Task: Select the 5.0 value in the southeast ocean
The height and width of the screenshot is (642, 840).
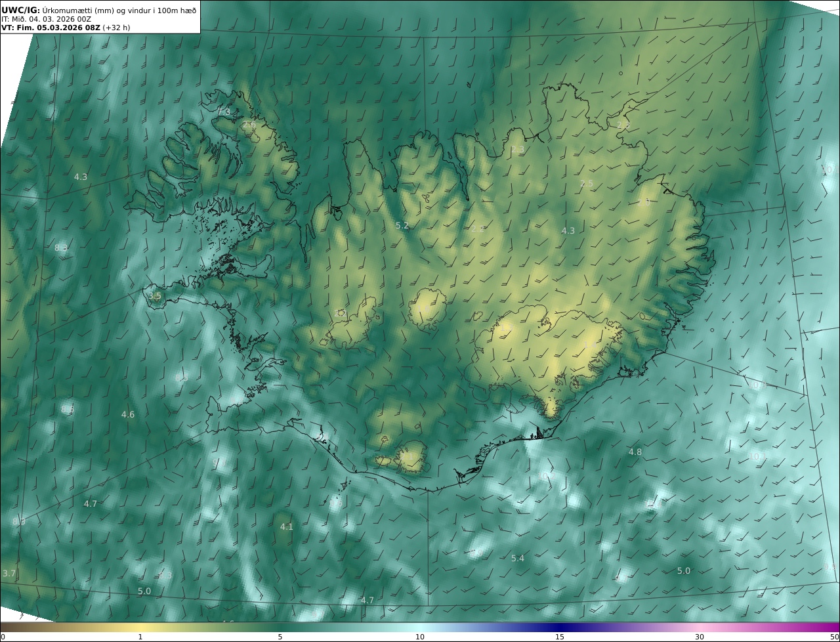Action: click(684, 570)
